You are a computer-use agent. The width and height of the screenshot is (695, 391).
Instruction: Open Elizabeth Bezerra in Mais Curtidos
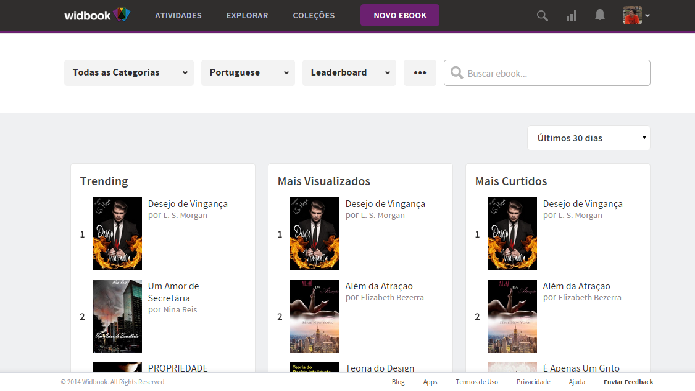582,297
